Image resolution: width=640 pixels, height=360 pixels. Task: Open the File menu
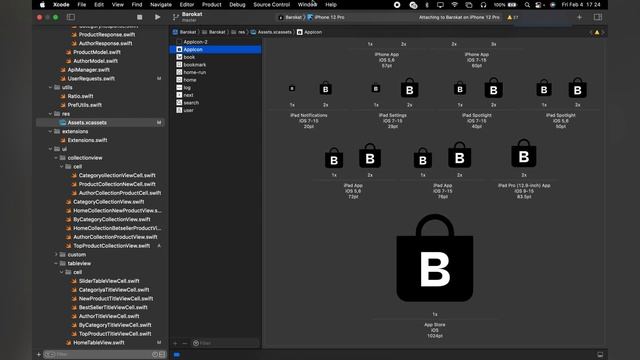tap(82, 5)
